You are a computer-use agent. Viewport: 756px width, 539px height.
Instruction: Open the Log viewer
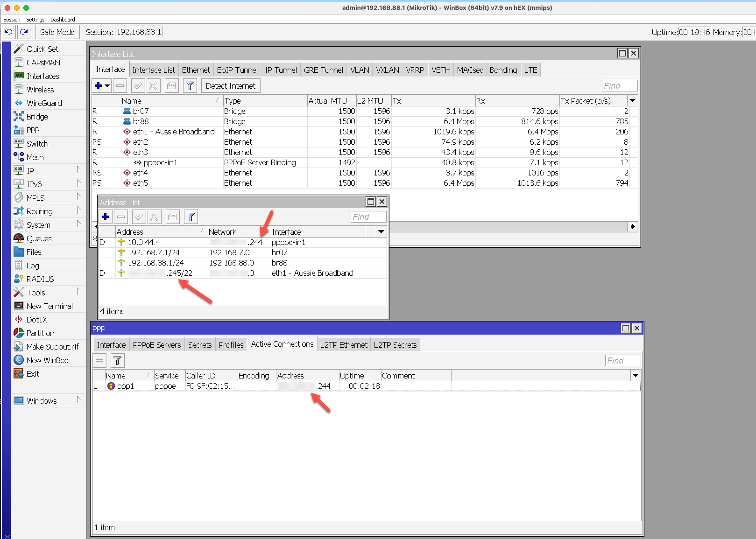[33, 265]
